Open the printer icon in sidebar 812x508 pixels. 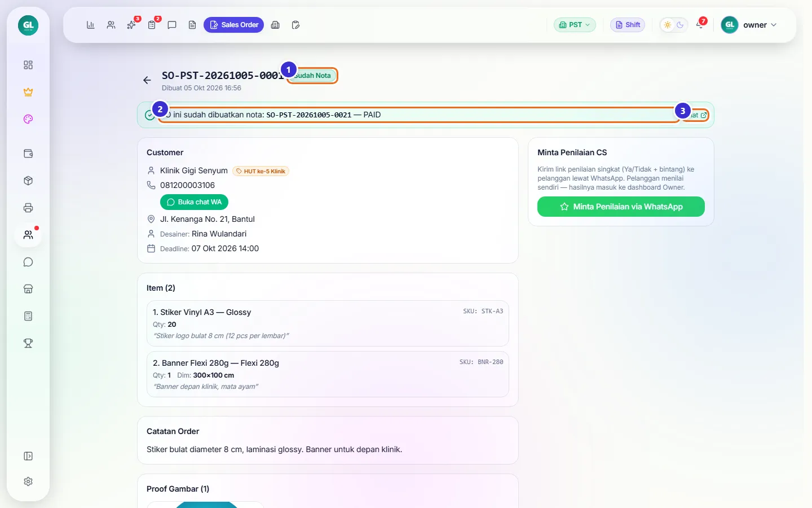(x=28, y=208)
